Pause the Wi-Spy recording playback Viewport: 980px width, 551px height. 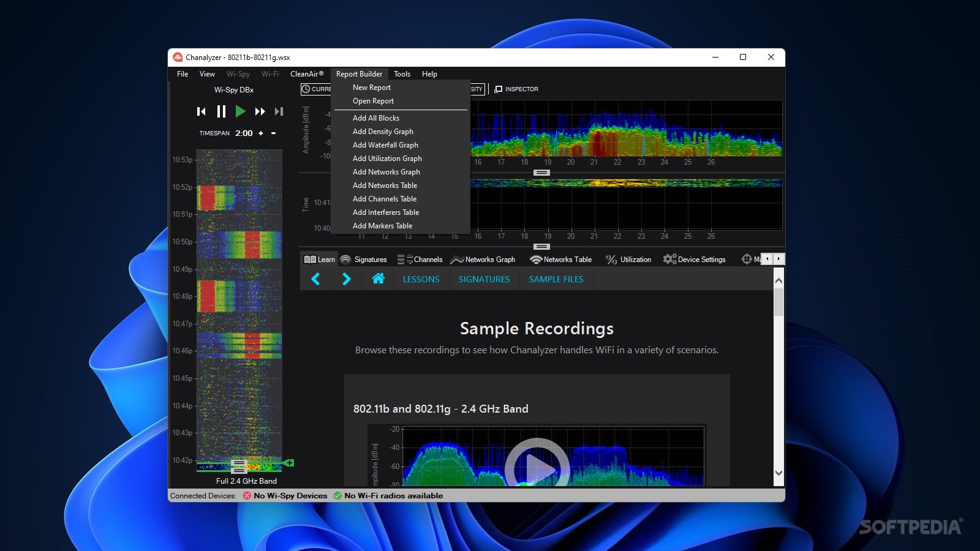(221, 111)
